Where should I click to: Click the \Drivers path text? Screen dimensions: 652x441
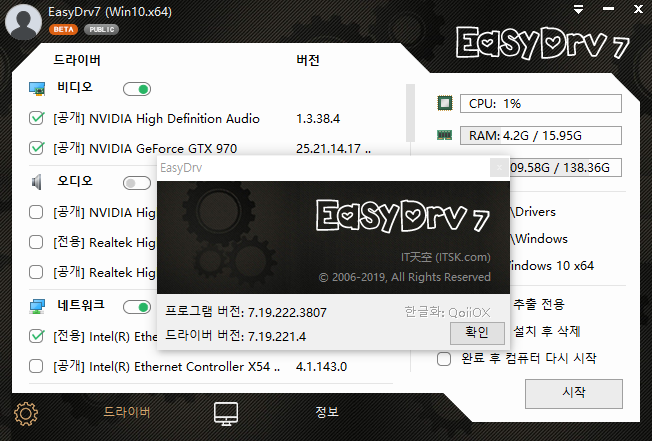533,212
